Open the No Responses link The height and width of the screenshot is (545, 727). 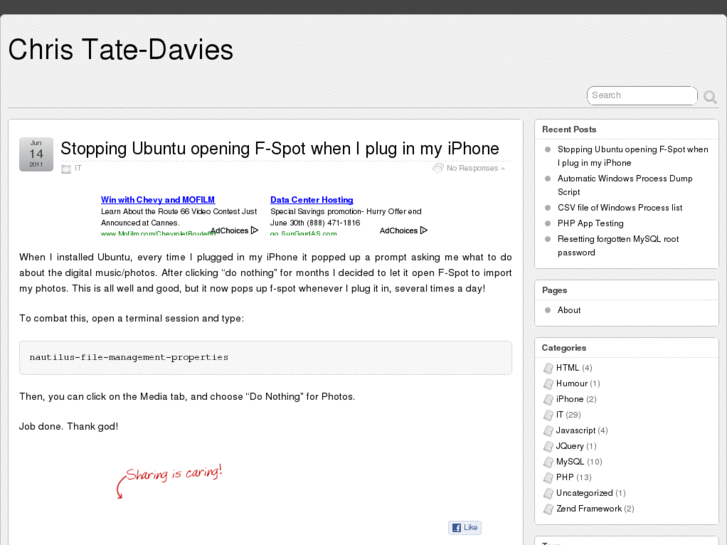[x=475, y=168]
